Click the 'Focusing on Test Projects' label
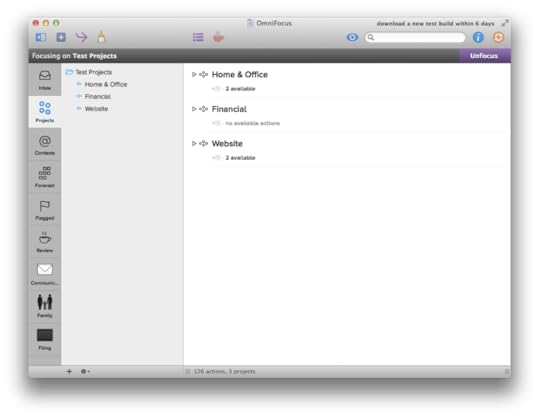The width and height of the screenshot is (540, 418). (74, 56)
